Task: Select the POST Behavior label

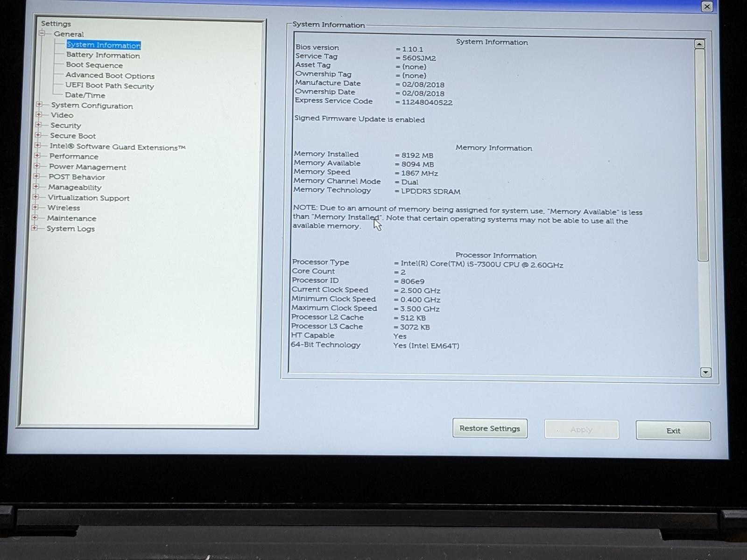Action: (77, 177)
